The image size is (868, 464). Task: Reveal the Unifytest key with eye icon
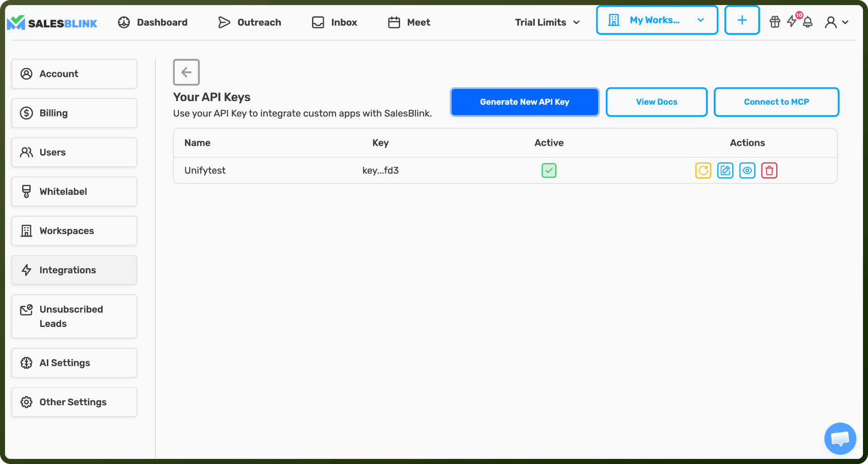tap(747, 170)
